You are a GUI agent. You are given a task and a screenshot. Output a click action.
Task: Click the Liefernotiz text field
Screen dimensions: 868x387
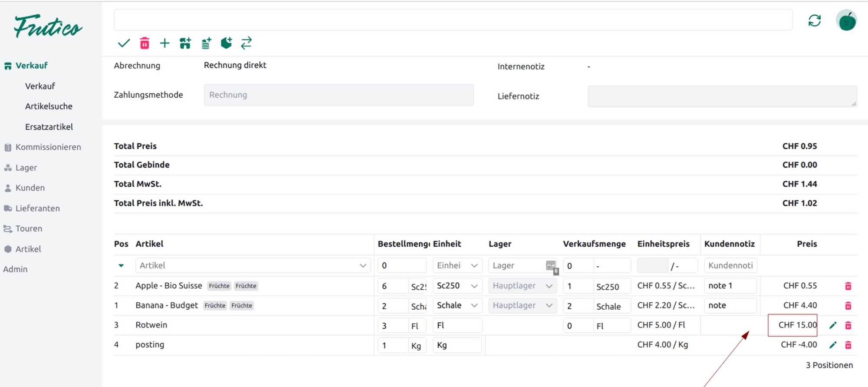click(722, 96)
